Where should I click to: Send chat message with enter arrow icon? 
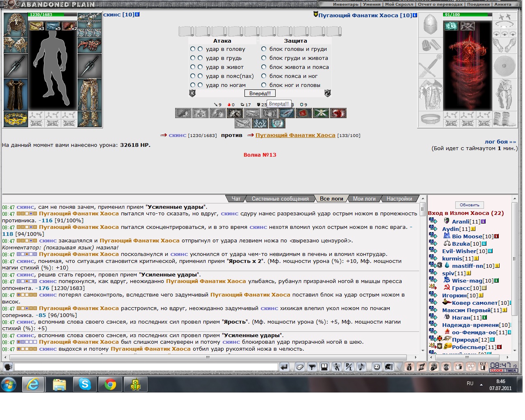(284, 367)
